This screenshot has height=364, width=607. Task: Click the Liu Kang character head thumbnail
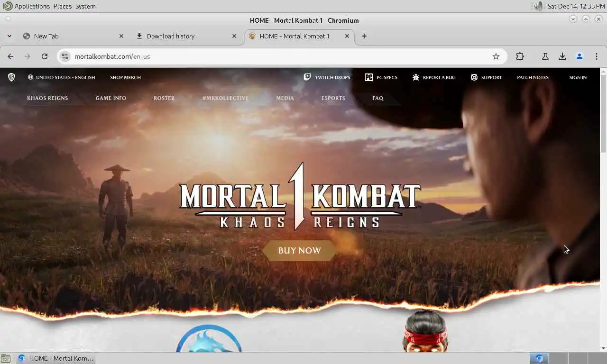[425, 331]
